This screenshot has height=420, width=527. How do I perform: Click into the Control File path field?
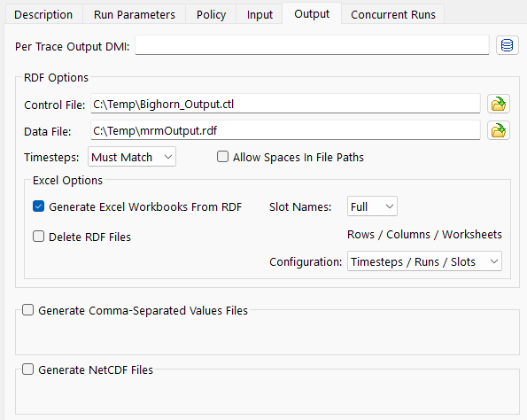coord(285,104)
